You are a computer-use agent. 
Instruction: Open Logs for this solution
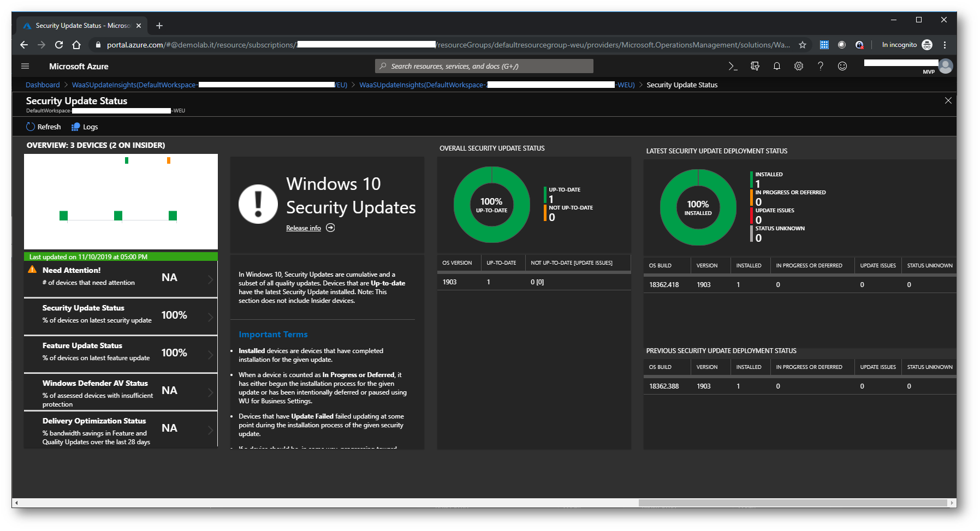(85, 127)
